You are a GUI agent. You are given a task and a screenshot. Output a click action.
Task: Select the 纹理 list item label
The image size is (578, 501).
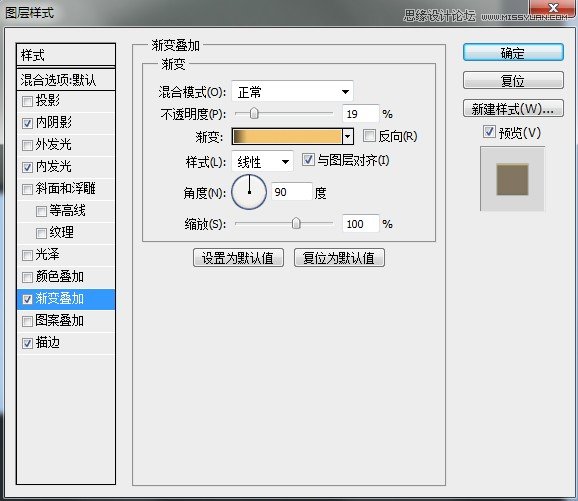tap(62, 232)
